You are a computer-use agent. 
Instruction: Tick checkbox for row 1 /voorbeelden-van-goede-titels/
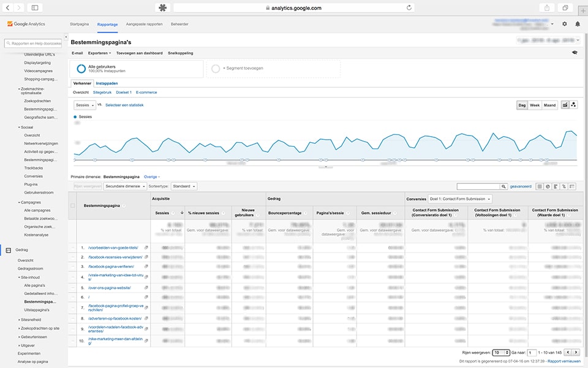(x=73, y=248)
